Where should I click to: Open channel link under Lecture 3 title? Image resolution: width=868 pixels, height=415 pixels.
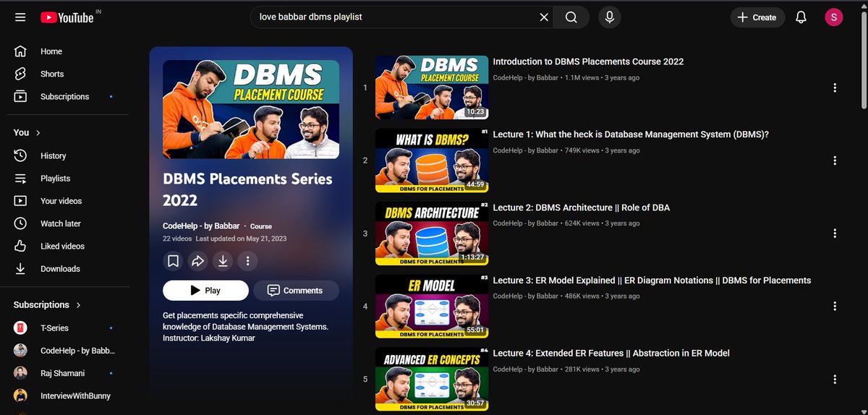(x=525, y=296)
